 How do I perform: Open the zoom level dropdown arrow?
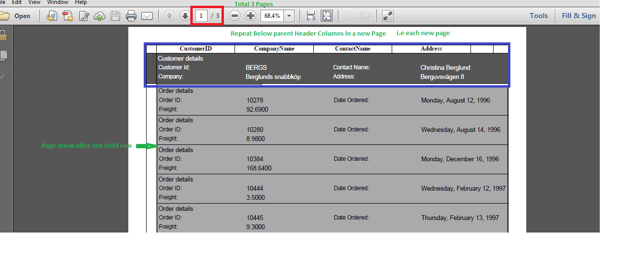[289, 16]
